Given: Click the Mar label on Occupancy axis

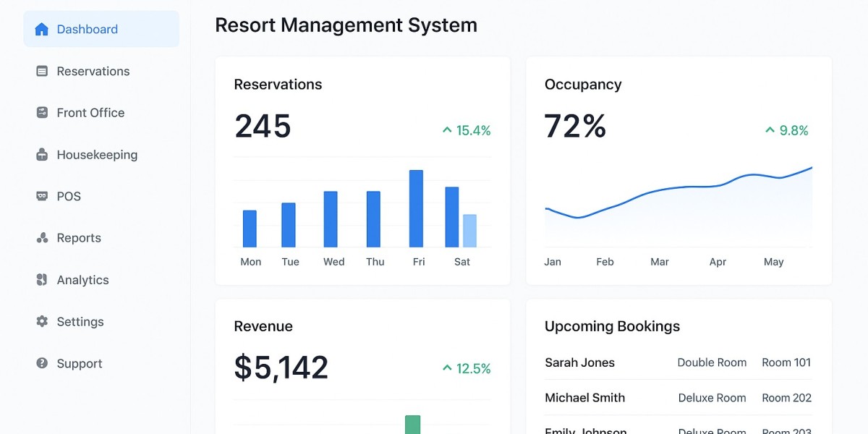Looking at the screenshot, I should pyautogui.click(x=660, y=262).
